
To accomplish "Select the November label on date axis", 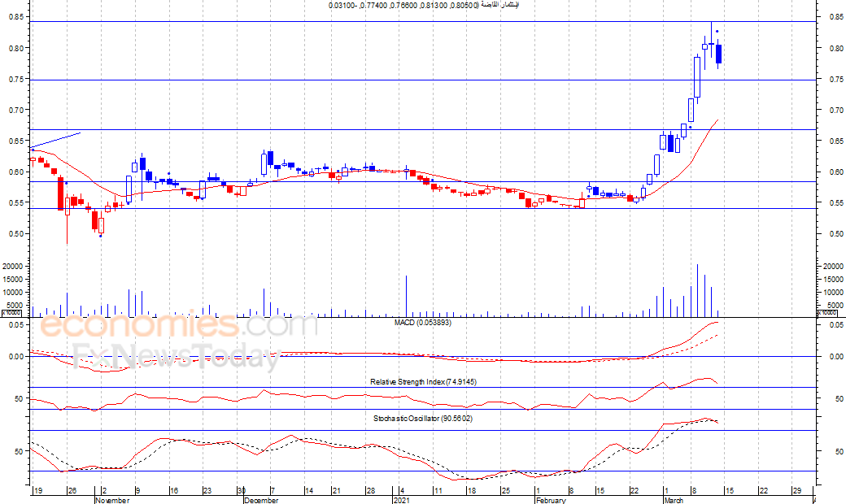I will (x=111, y=501).
